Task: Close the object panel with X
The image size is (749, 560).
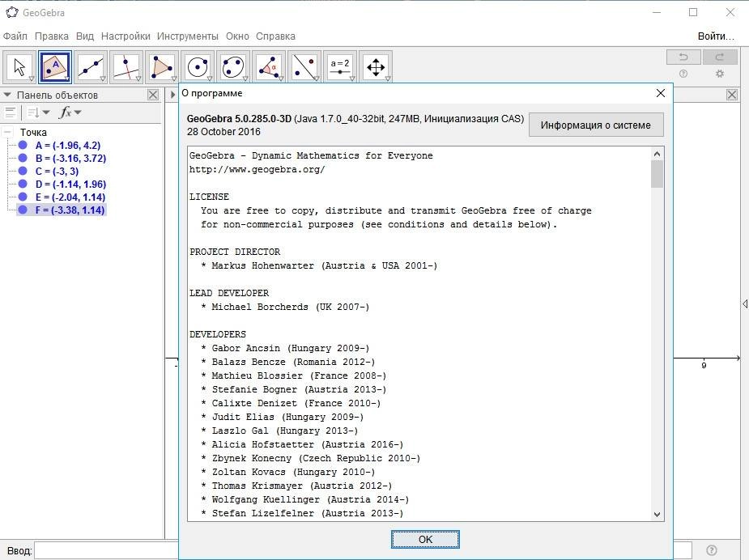Action: (x=153, y=95)
